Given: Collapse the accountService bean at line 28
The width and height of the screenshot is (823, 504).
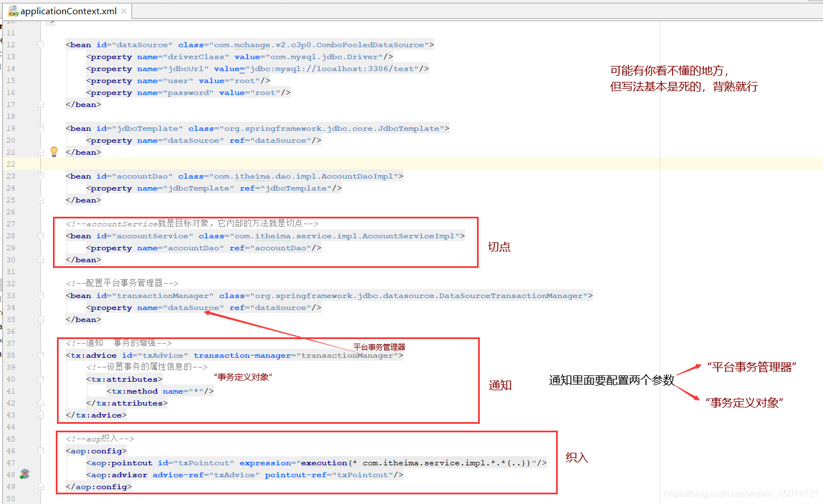Looking at the screenshot, I should (x=40, y=236).
